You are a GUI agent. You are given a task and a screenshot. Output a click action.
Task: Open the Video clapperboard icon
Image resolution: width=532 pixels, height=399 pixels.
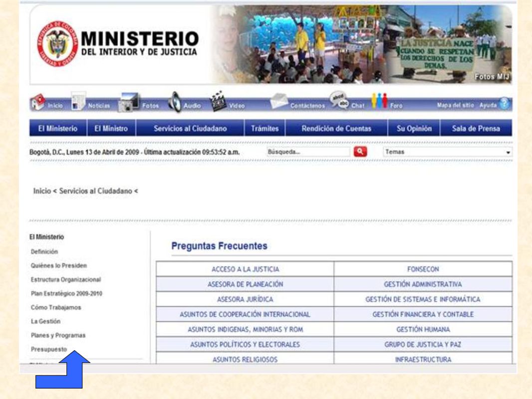pyautogui.click(x=218, y=101)
